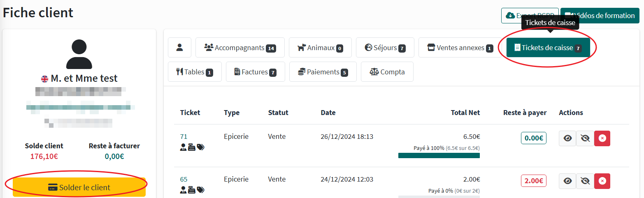Click the 2.00€ remaining amount badge
The height and width of the screenshot is (198, 644).
533,181
